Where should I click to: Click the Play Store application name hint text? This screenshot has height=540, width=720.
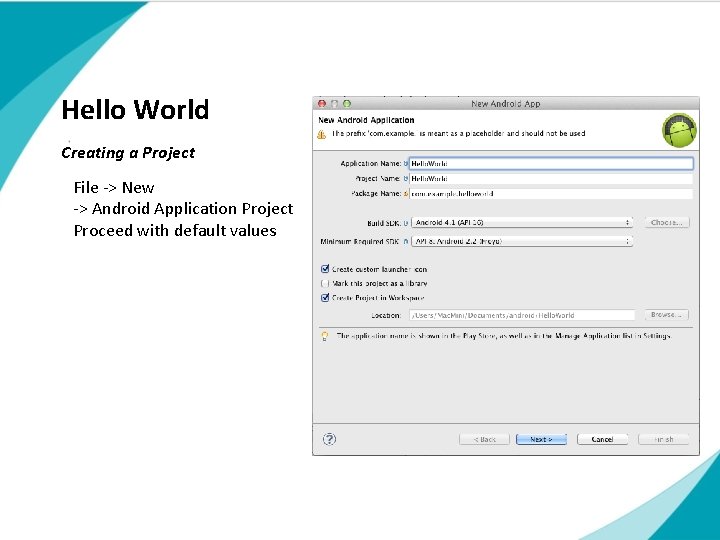504,336
